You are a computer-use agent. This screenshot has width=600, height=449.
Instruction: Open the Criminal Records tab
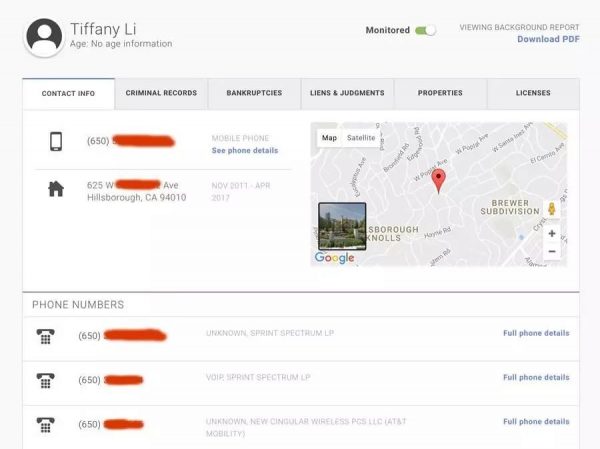[x=161, y=93]
